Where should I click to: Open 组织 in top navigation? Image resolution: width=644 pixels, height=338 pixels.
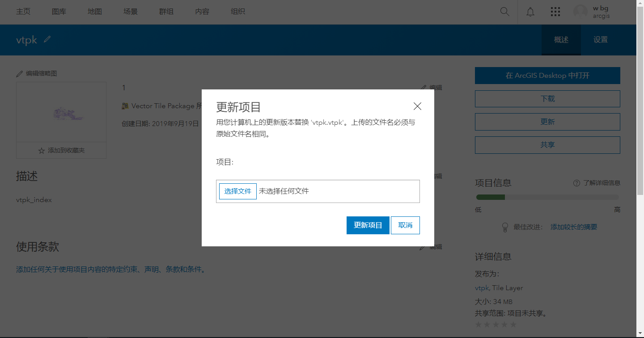(x=238, y=12)
